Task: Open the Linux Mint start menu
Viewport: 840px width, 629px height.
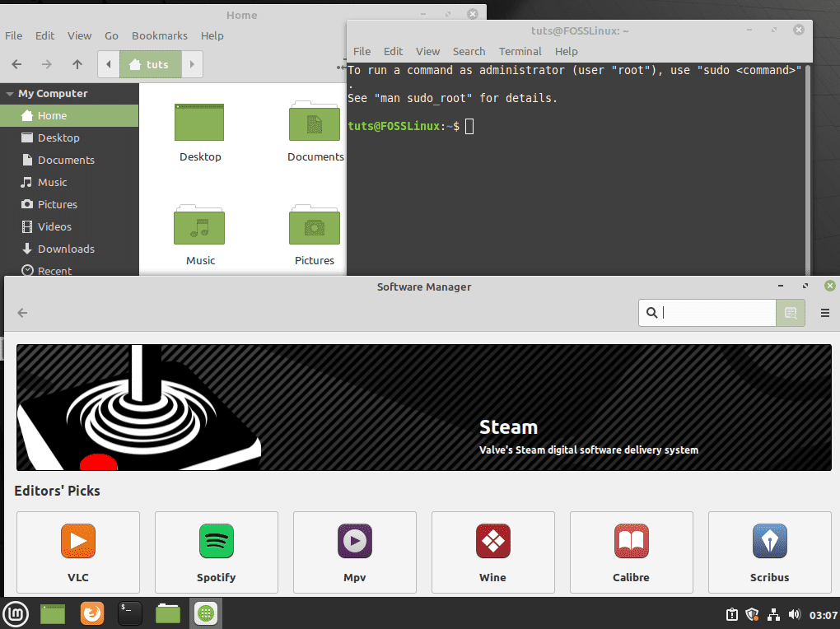Action: 16,613
